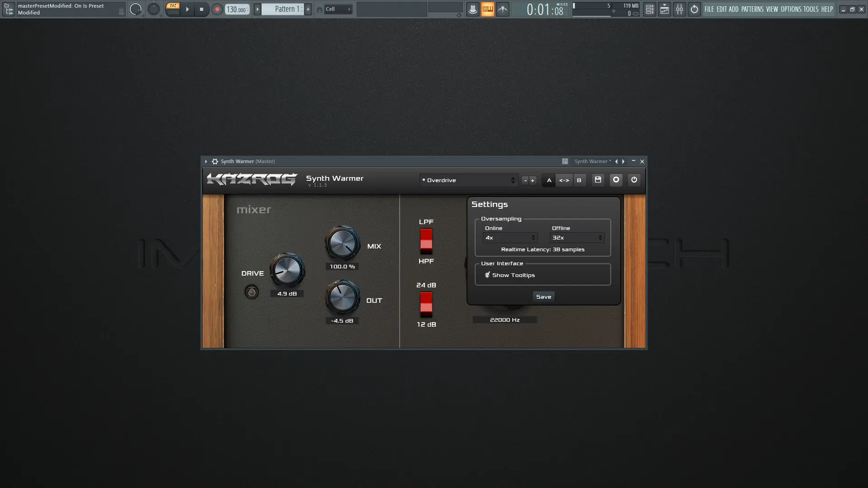Screen dimensions: 868x488
Task: Click the small drive mode button
Action: tap(252, 292)
